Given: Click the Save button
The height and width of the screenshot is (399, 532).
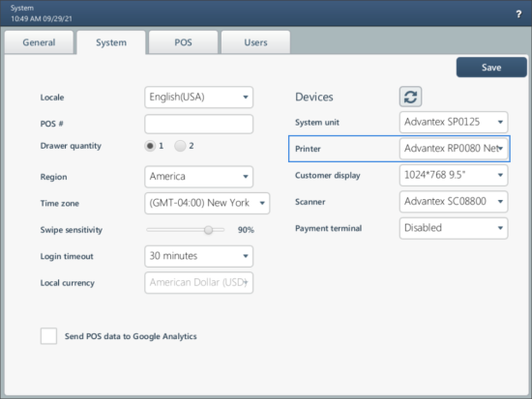Looking at the screenshot, I should click(x=491, y=67).
